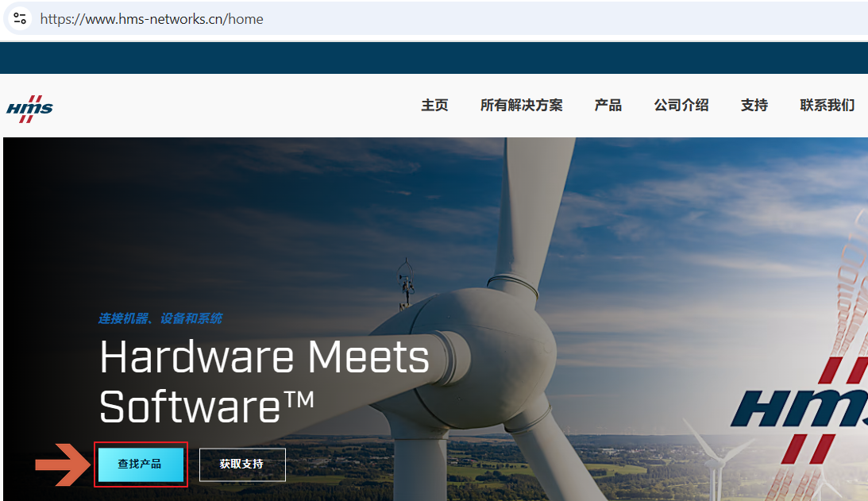
Task: Open the 主页 menu item
Action: [434, 105]
